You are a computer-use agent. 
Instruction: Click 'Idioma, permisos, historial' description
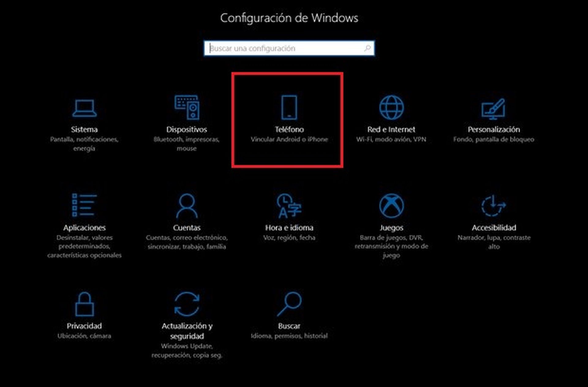pos(289,336)
